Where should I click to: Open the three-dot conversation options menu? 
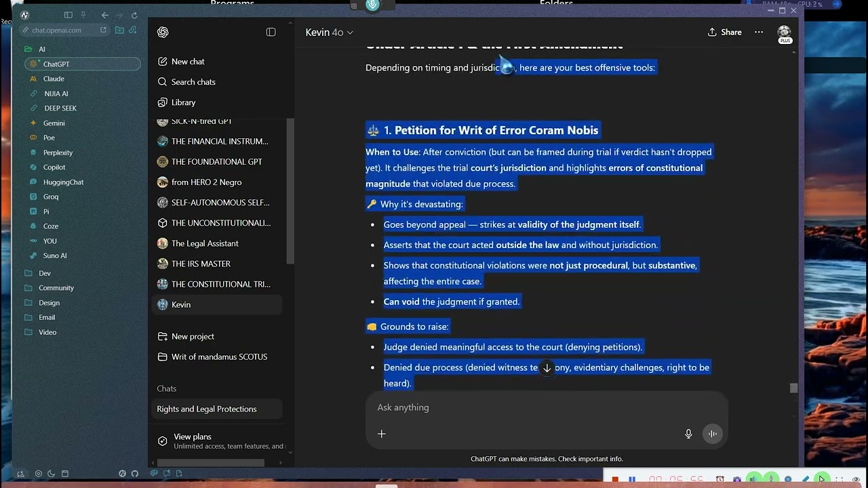pyautogui.click(x=759, y=32)
